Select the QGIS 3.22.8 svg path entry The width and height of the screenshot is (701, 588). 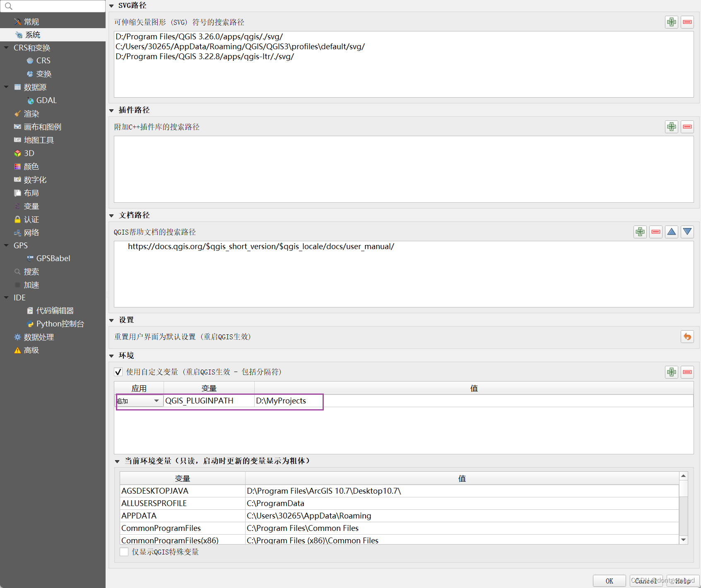pyautogui.click(x=205, y=57)
